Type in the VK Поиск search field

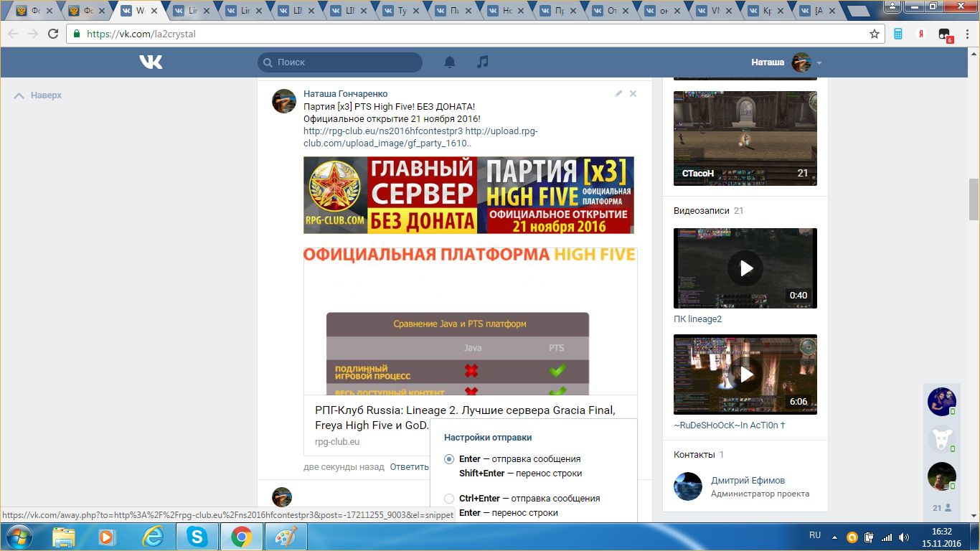click(x=340, y=62)
